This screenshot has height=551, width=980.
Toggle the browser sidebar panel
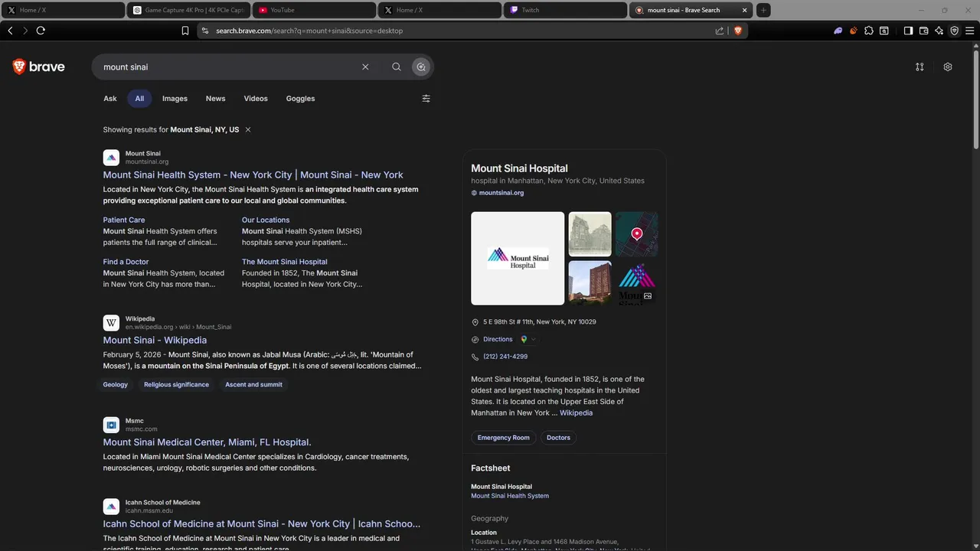908,31
